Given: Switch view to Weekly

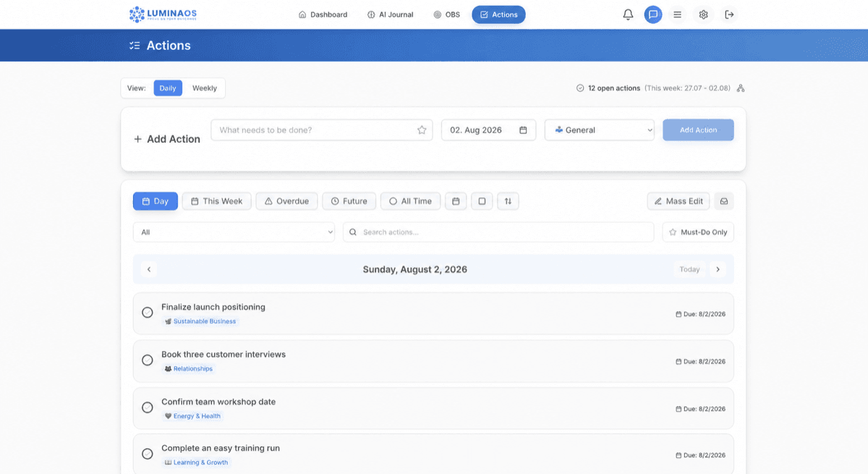Looking at the screenshot, I should click(204, 88).
